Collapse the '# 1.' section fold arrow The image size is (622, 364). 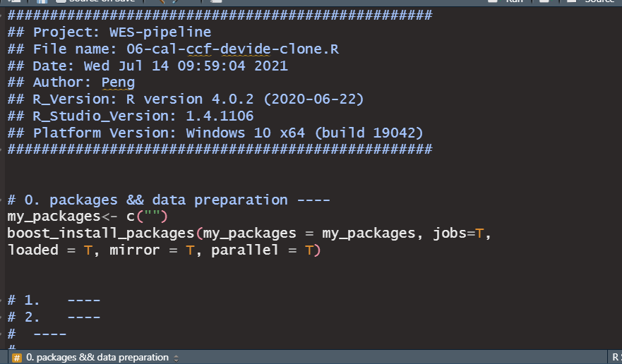tap(1, 301)
